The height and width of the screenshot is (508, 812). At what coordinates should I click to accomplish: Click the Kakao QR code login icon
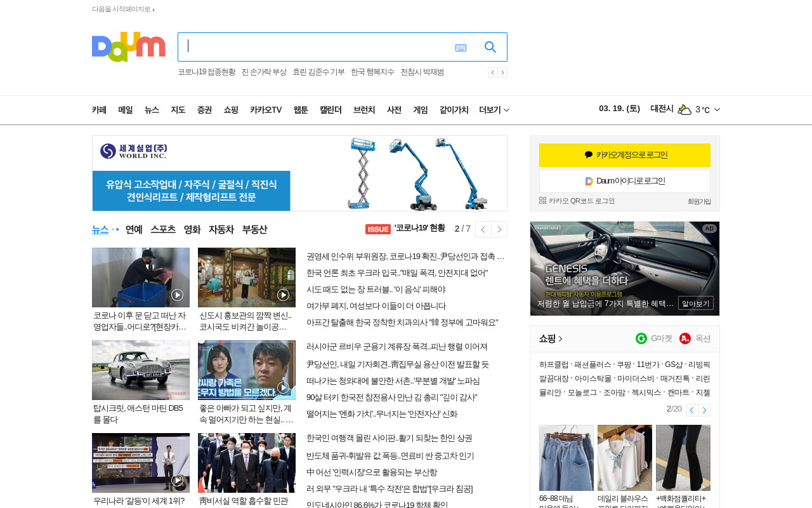543,201
